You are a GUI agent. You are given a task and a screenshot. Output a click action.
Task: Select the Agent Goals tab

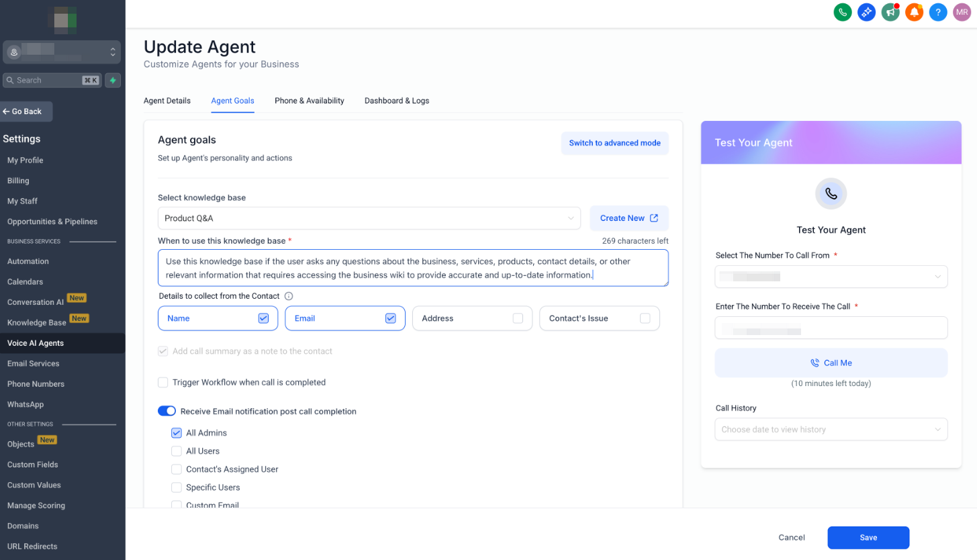(232, 101)
